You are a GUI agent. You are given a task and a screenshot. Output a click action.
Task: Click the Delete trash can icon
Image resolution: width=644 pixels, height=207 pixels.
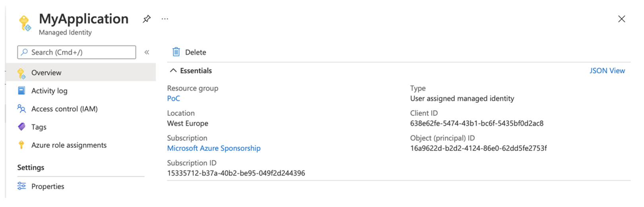(176, 52)
